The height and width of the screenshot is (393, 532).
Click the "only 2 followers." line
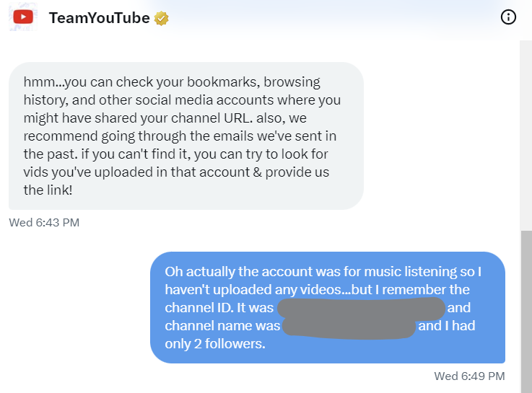pyautogui.click(x=215, y=344)
